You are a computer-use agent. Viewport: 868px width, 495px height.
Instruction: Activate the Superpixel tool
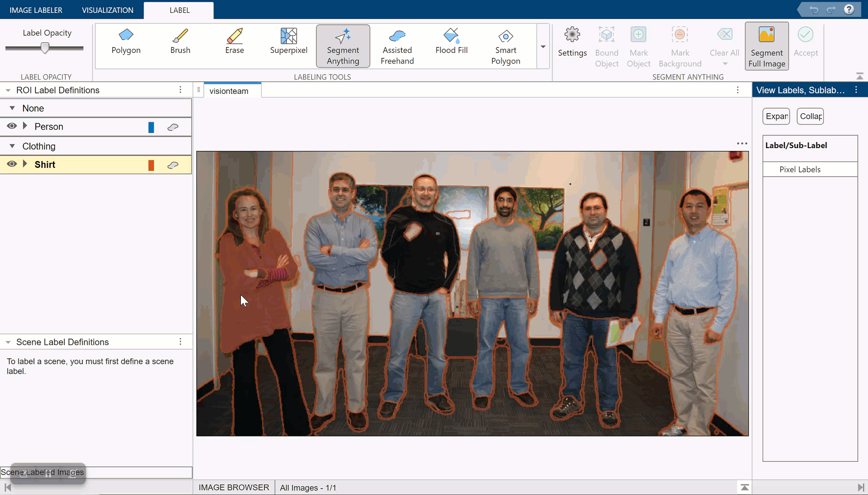point(288,42)
